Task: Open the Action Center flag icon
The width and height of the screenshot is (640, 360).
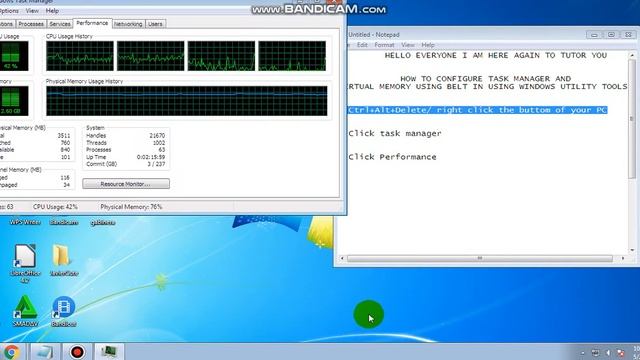Action: [x=621, y=353]
